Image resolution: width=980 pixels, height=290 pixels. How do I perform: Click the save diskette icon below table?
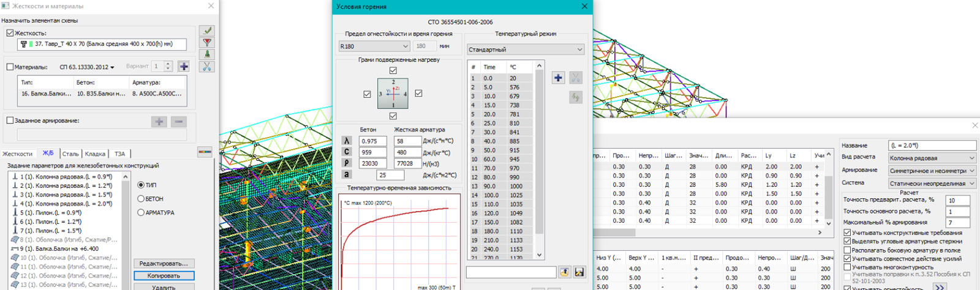pyautogui.click(x=579, y=272)
